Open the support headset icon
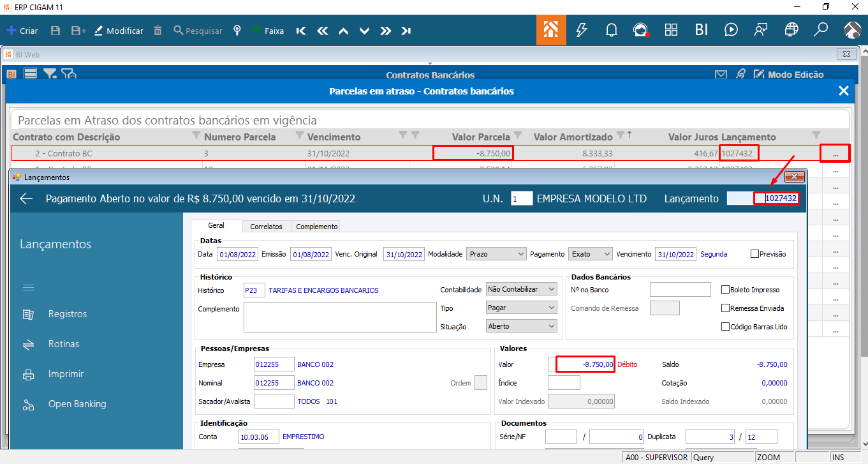The width and height of the screenshot is (868, 464). 640,30
